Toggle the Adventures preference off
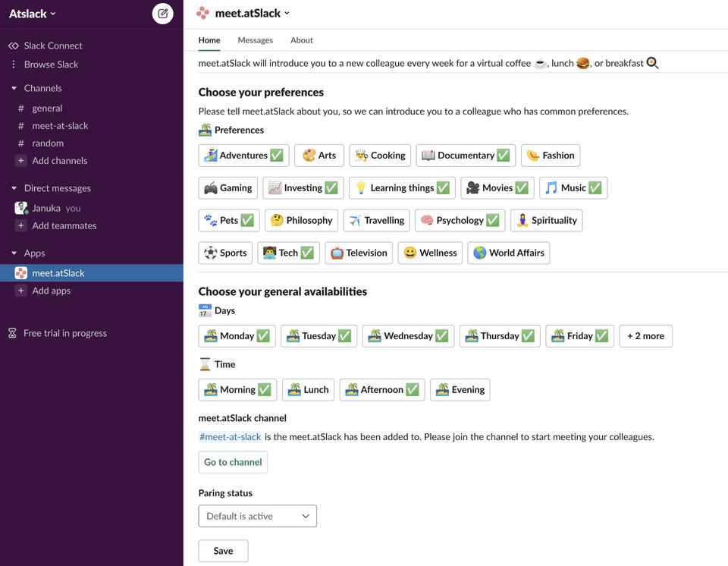This screenshot has height=566, width=728. tap(243, 156)
